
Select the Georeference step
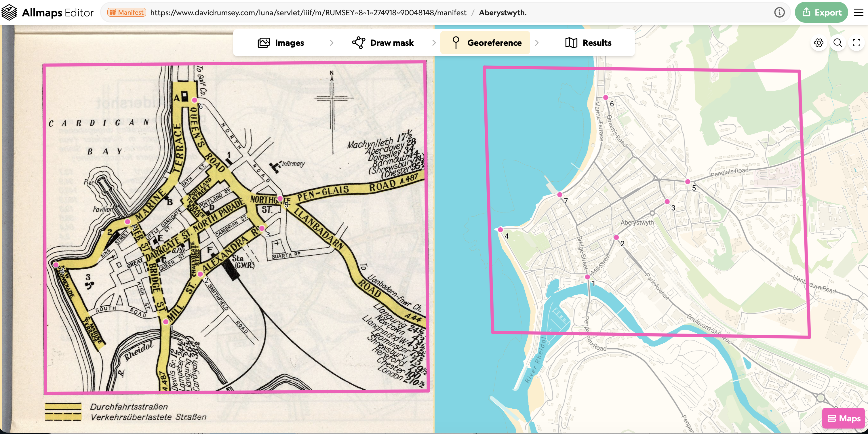pyautogui.click(x=485, y=43)
